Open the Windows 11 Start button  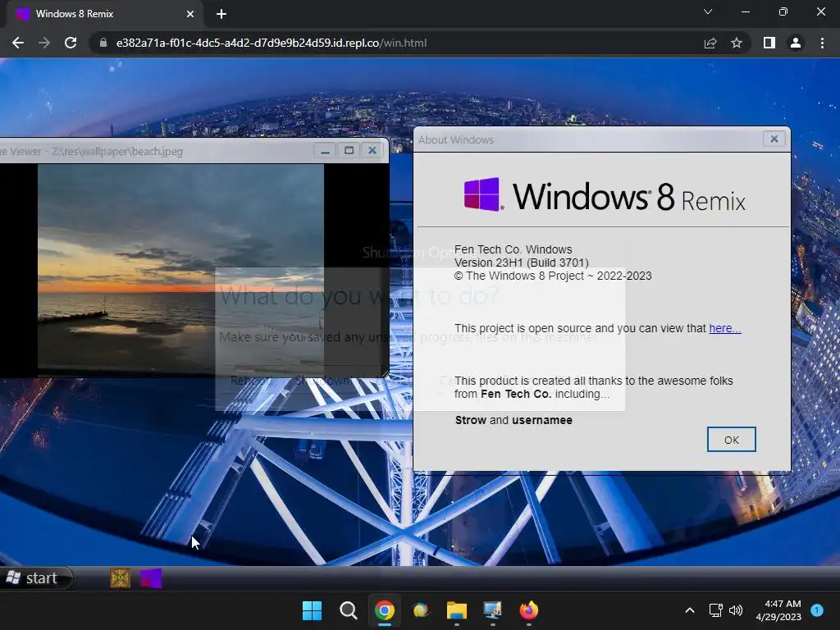coord(312,610)
